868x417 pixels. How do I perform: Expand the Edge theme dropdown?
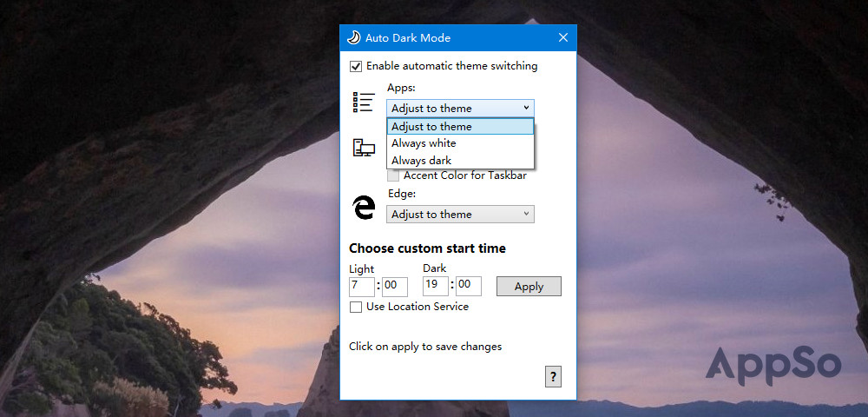(460, 215)
